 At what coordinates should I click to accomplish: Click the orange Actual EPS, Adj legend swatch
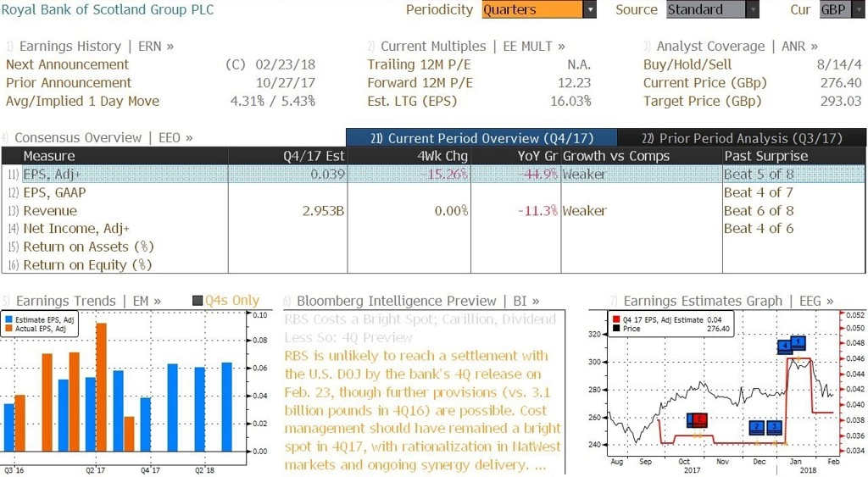click(8, 329)
